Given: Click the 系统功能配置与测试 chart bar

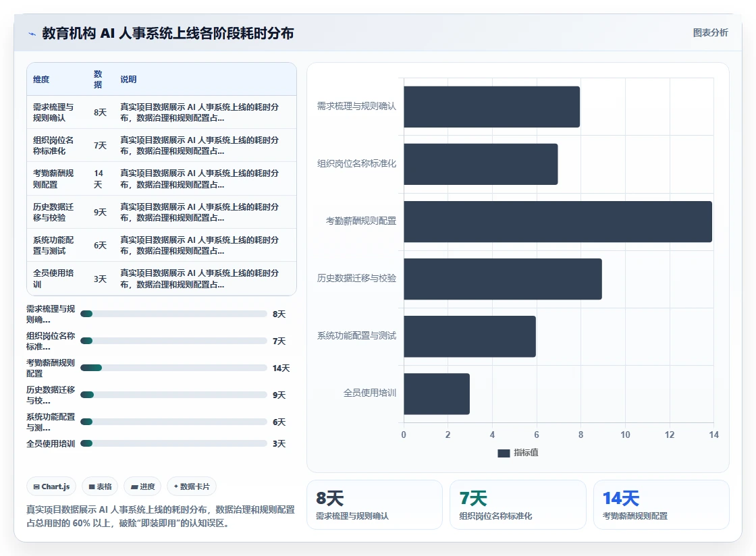Looking at the screenshot, I should [470, 336].
